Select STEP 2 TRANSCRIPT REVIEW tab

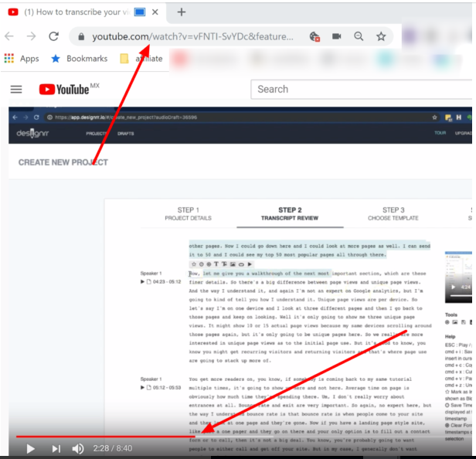290,214
